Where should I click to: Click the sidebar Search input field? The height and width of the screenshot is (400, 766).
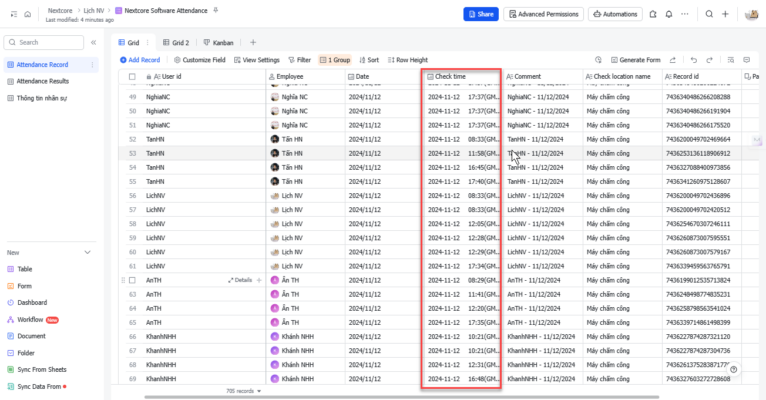tap(45, 43)
